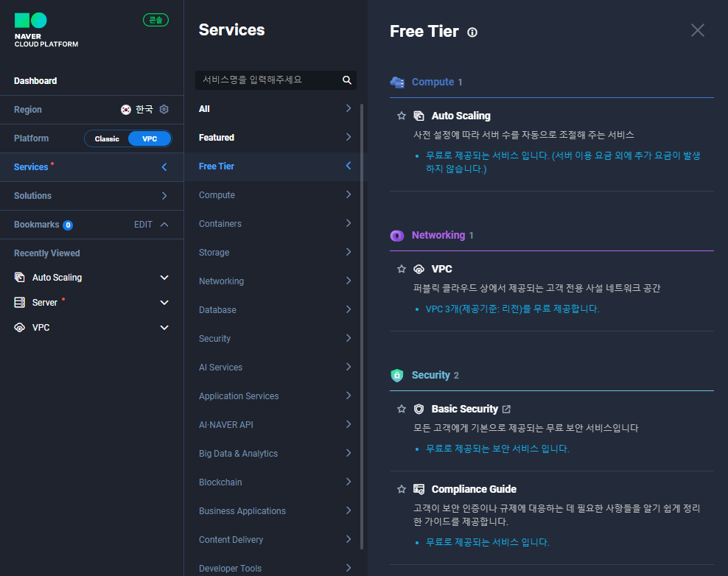Expand Auto Scaling in Recently Viewed

point(164,278)
